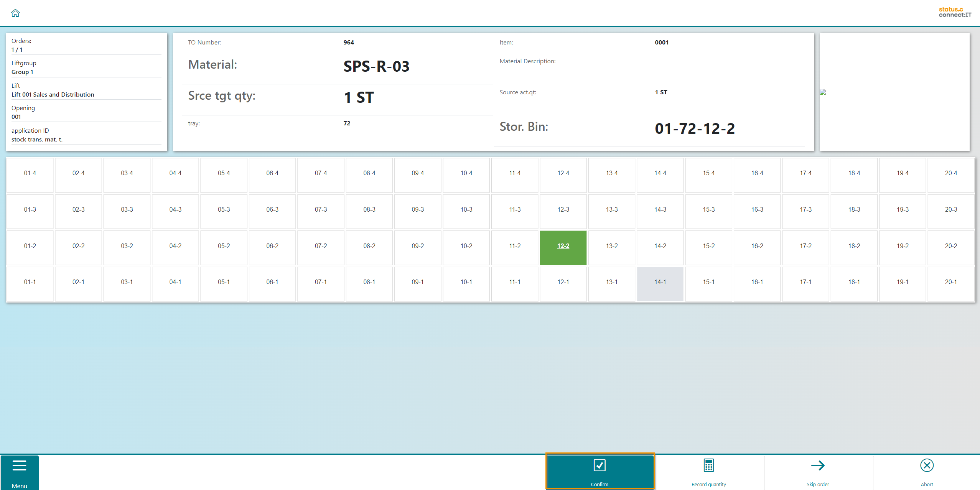Viewport: 980px width, 490px height.
Task: Skip order using arrow icon
Action: [x=818, y=472]
